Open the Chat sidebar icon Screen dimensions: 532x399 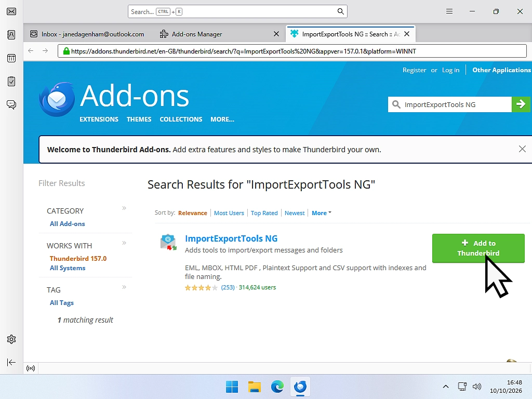point(11,104)
